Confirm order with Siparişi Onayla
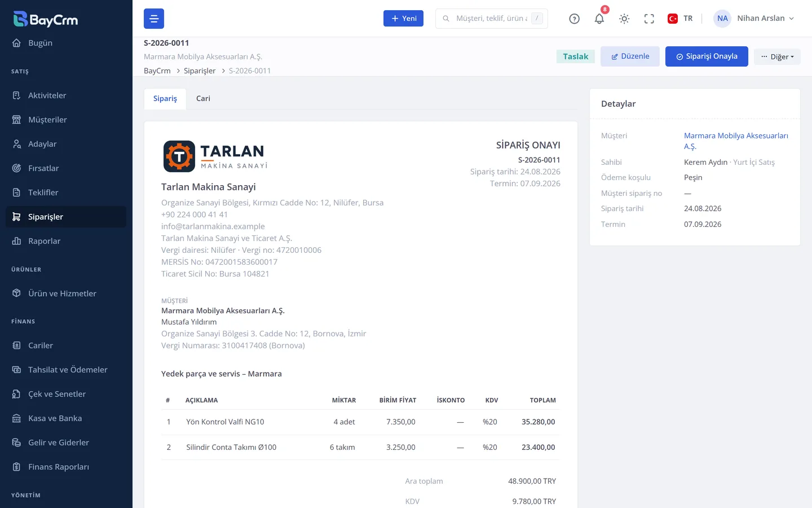 point(707,56)
